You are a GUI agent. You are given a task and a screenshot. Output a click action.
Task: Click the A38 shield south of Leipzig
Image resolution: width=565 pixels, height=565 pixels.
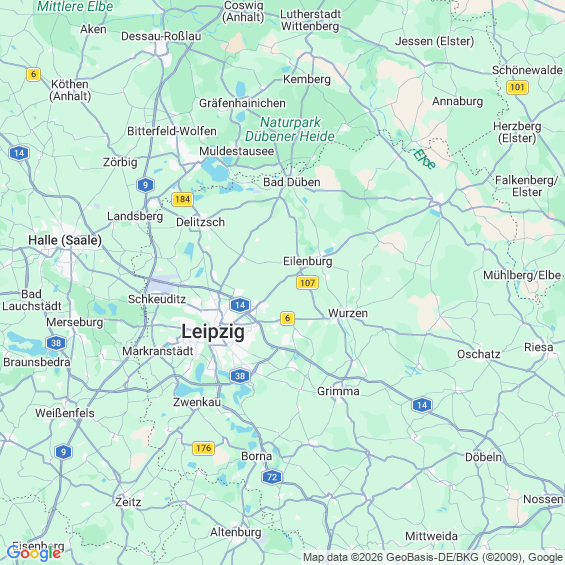click(240, 376)
